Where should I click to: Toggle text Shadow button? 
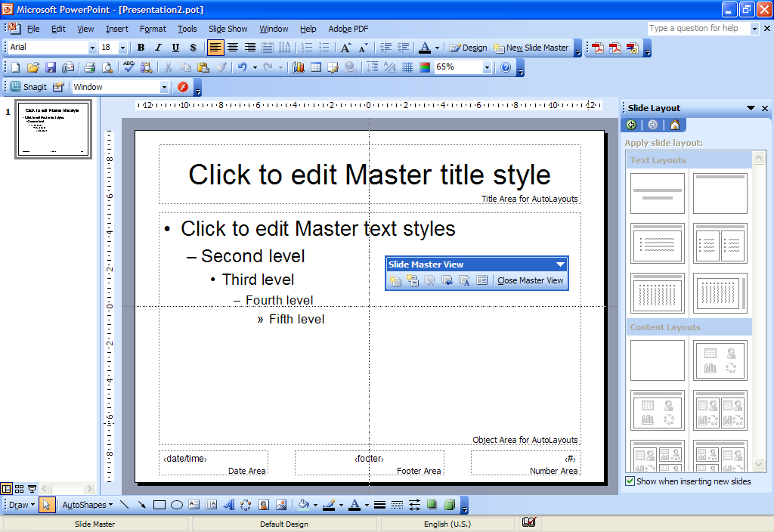coord(193,48)
